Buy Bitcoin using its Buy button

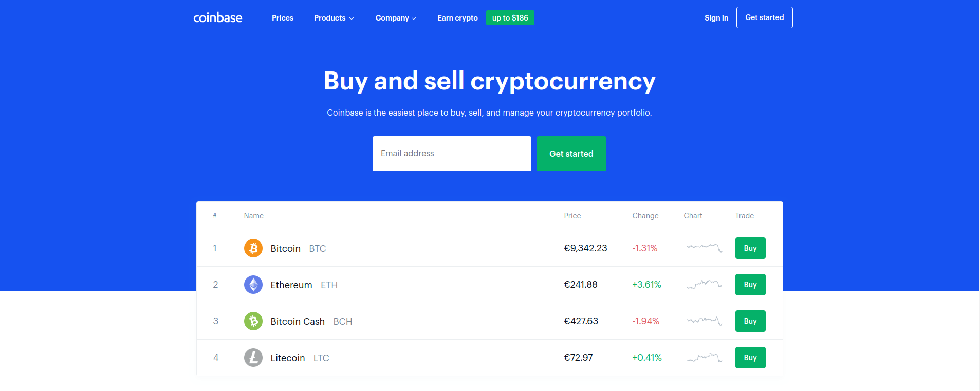(x=750, y=248)
